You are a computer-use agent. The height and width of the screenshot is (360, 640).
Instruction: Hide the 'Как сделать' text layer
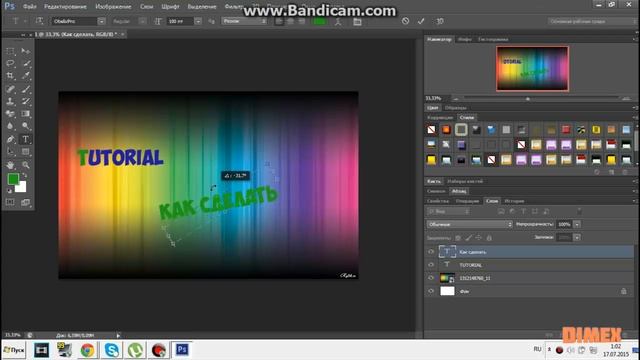(431, 252)
